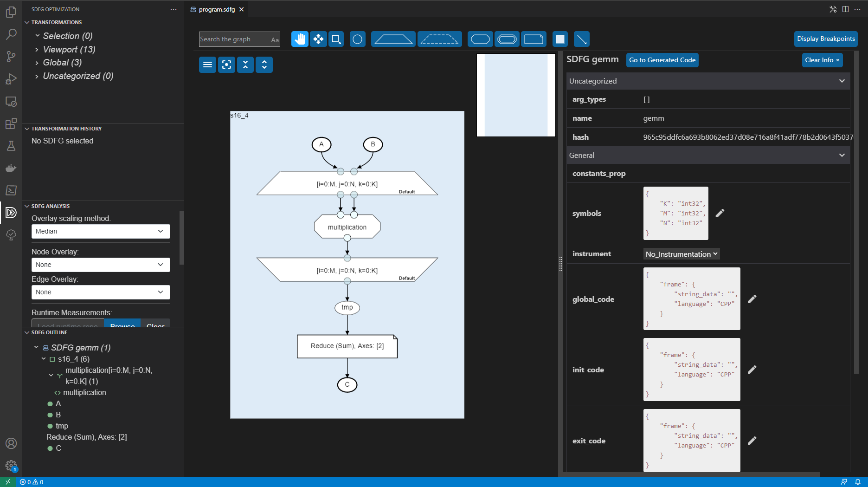Click Clear Info button
The image size is (868, 487).
coord(822,60)
